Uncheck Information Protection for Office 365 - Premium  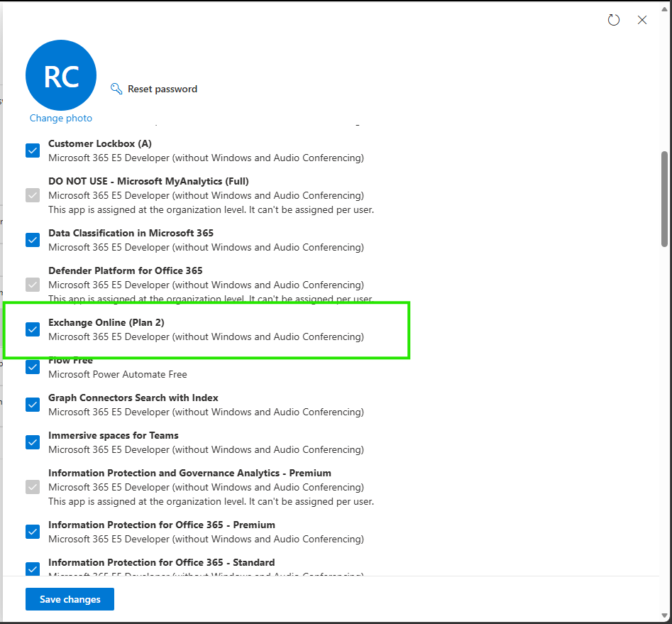coord(33,532)
